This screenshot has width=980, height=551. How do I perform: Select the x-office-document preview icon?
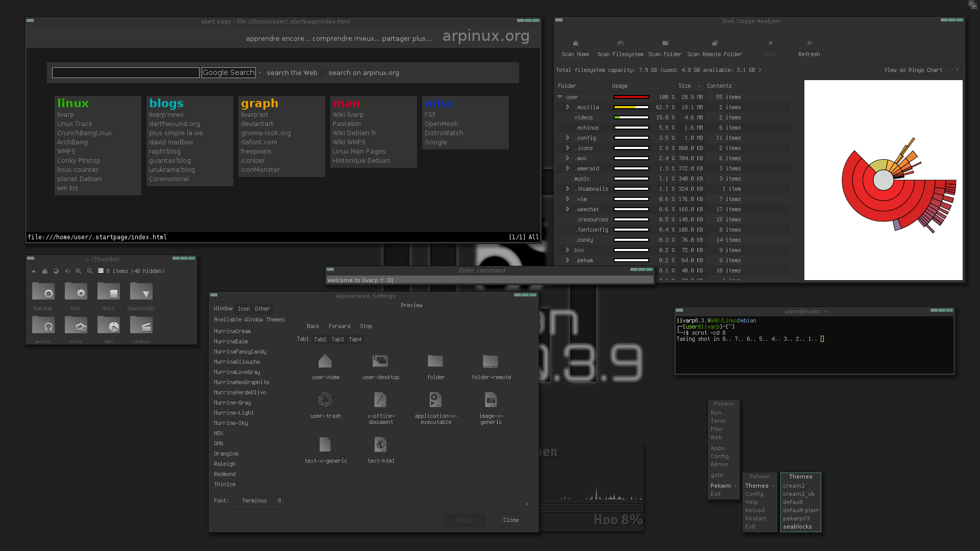(380, 399)
